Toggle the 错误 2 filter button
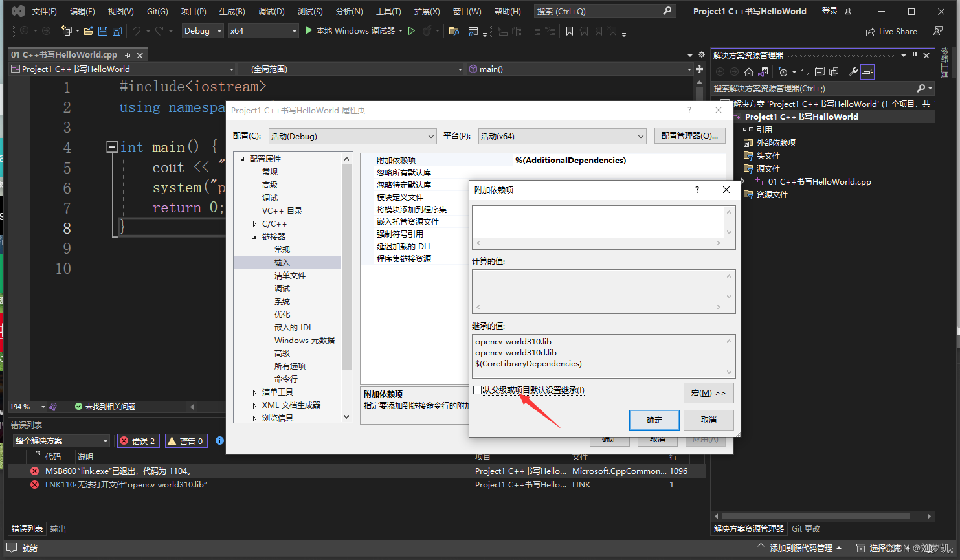The height and width of the screenshot is (560, 960). pyautogui.click(x=138, y=441)
